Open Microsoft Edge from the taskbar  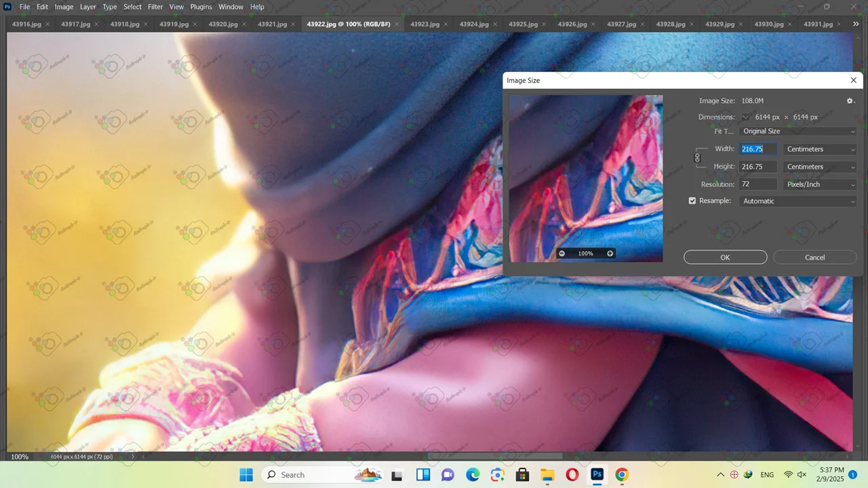[473, 474]
